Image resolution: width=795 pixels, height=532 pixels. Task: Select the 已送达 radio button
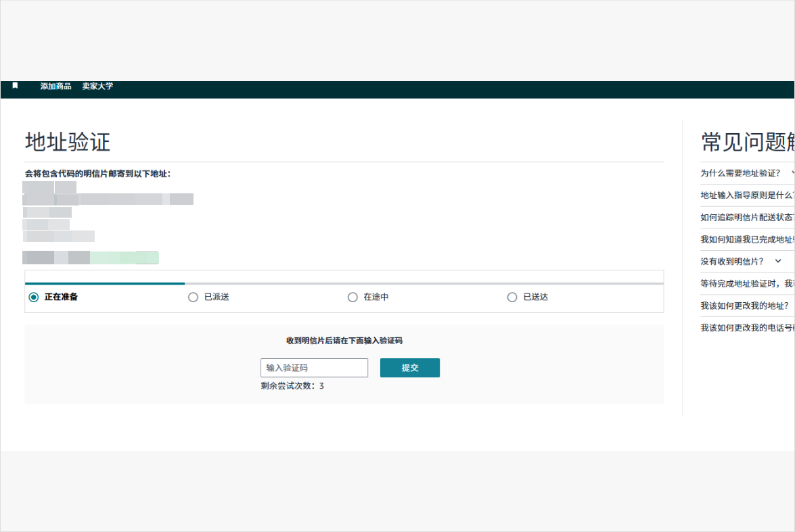point(512,297)
